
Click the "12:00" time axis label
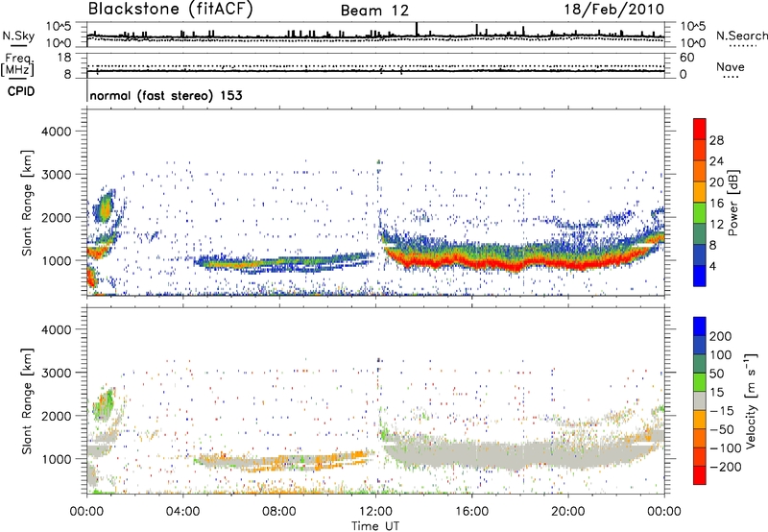pyautogui.click(x=375, y=512)
